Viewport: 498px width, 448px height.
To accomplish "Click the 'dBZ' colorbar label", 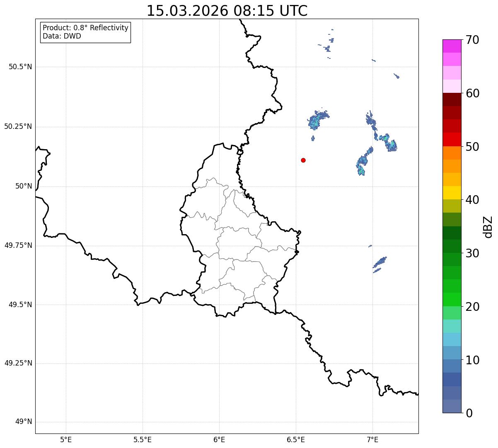I will (x=488, y=227).
